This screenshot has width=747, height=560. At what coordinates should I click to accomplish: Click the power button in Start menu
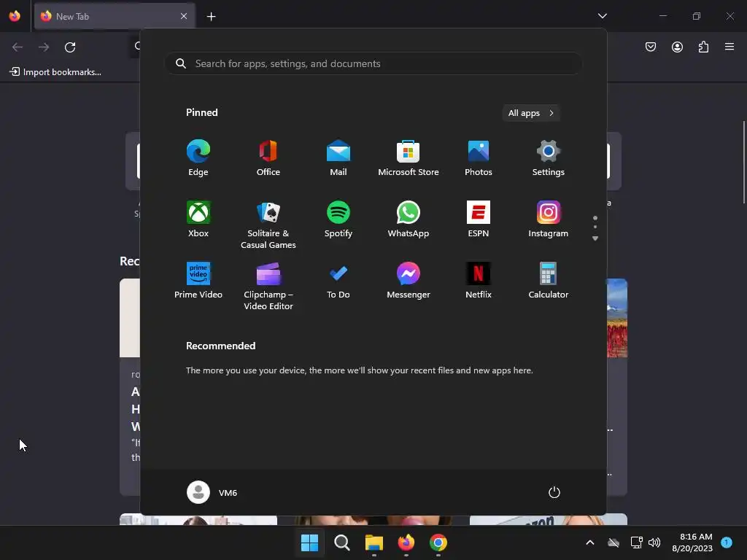point(554,492)
